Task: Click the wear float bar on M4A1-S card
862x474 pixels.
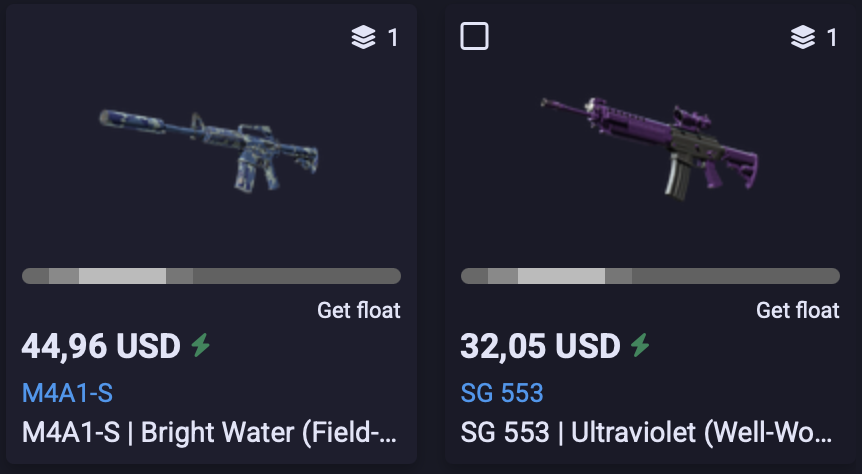Action: click(x=211, y=276)
